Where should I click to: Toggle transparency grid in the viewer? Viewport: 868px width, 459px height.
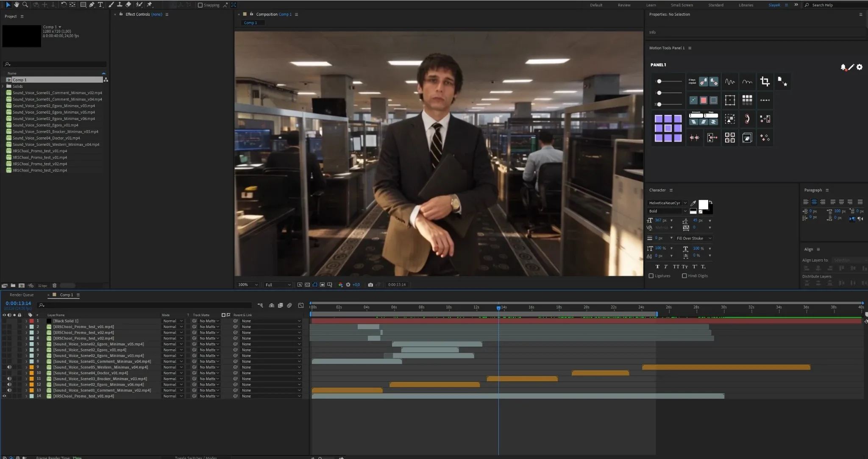(307, 285)
